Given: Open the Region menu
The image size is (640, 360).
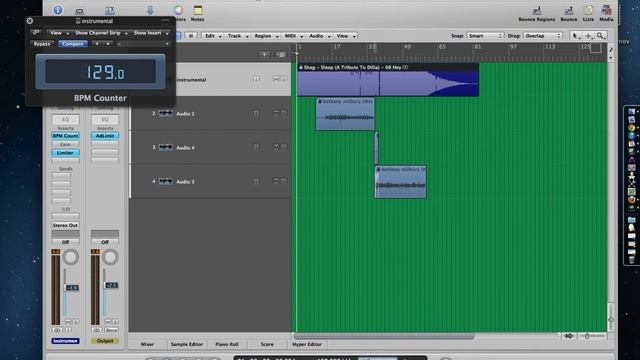Looking at the screenshot, I should point(266,36).
